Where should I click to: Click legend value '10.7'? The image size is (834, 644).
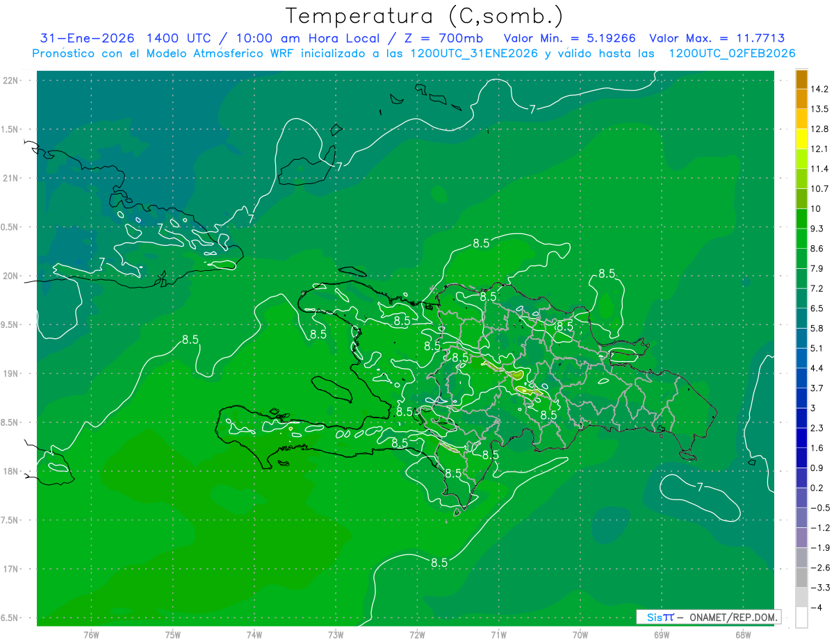coord(819,189)
